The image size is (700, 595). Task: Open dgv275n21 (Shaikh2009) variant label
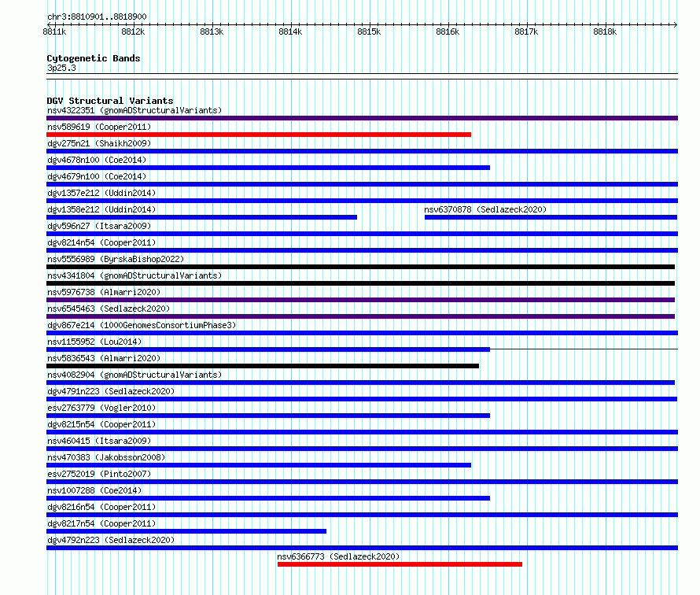coord(99,143)
